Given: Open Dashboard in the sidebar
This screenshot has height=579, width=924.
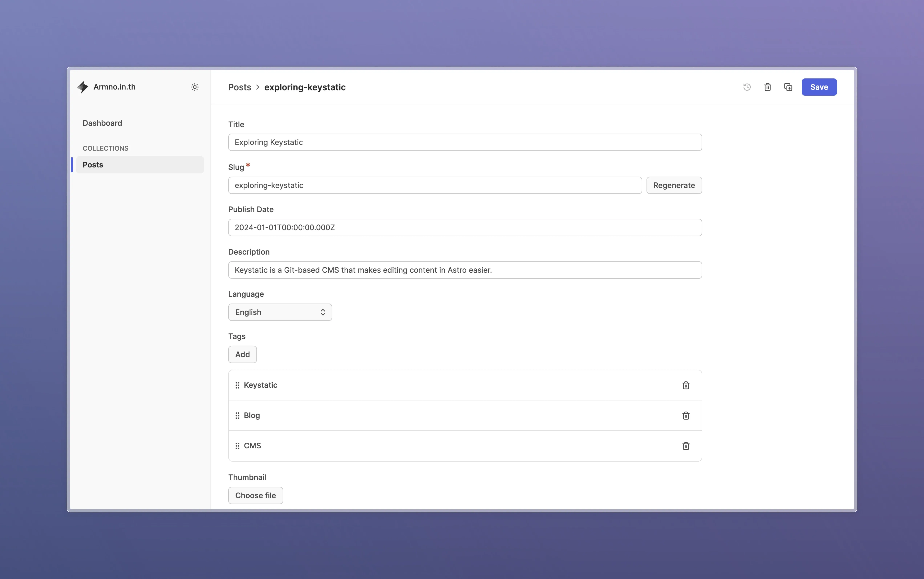Looking at the screenshot, I should click(x=102, y=123).
